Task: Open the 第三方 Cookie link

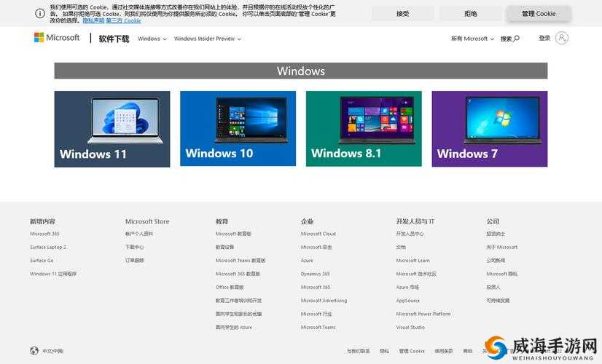Action: click(x=123, y=20)
